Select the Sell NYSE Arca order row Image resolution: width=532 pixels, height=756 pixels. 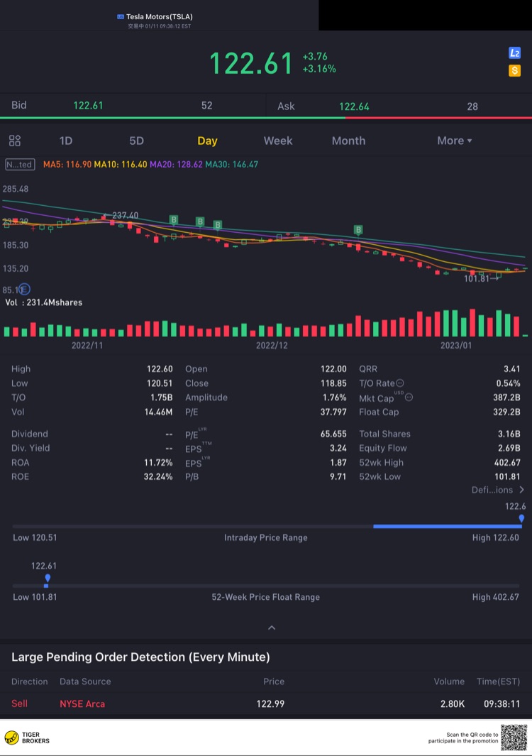266,703
